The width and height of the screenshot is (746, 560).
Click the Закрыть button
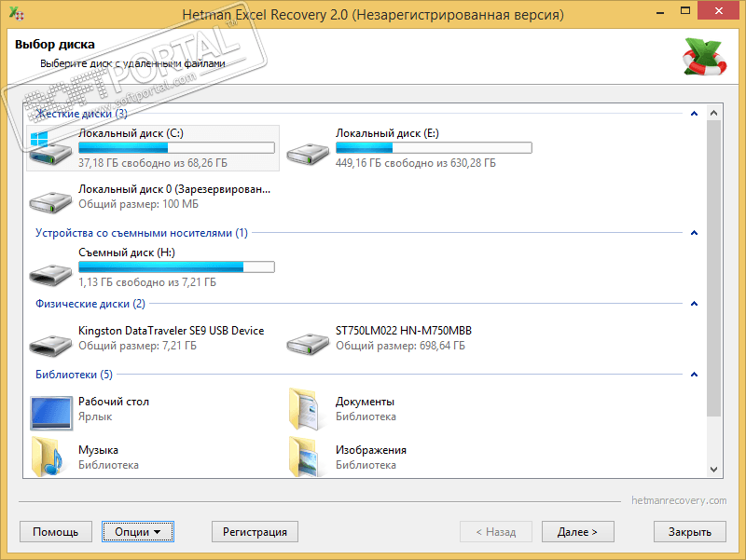pyautogui.click(x=690, y=531)
